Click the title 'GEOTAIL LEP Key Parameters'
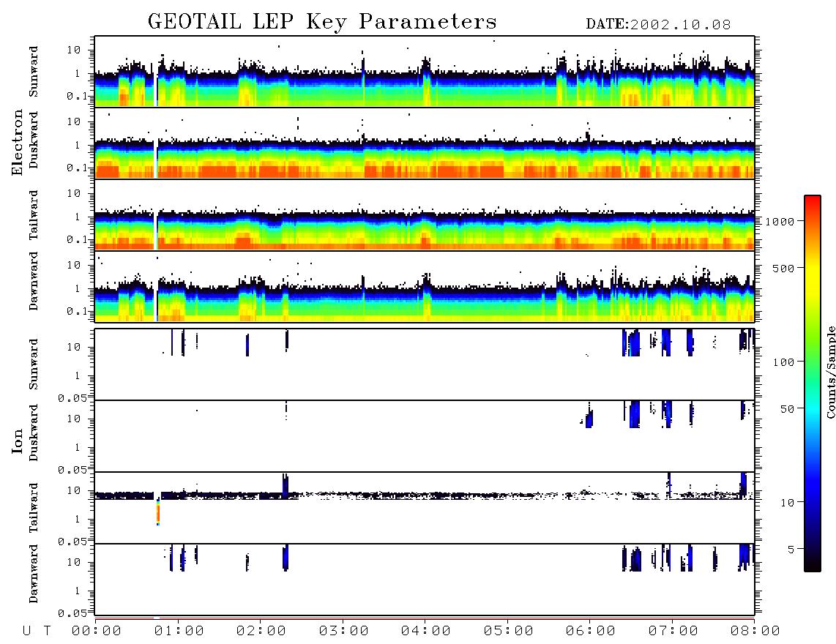Screen dimensions: 836x644 322,22
